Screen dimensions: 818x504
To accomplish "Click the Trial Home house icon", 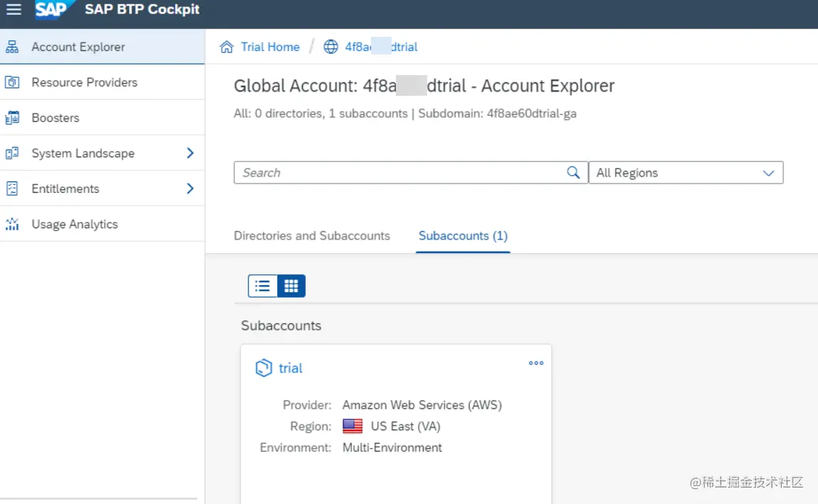I will pyautogui.click(x=226, y=47).
